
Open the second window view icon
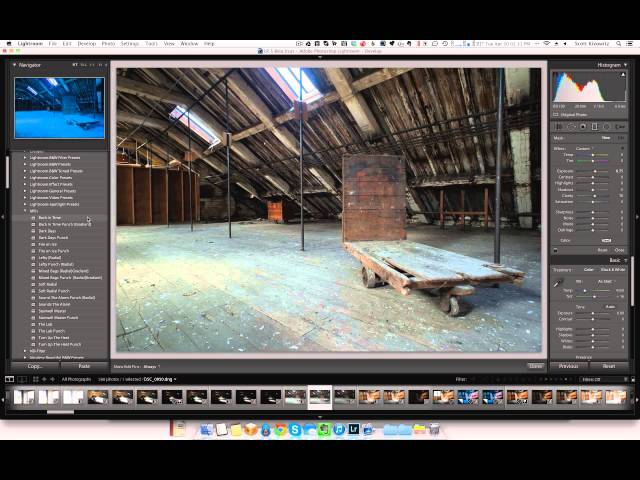[22, 379]
